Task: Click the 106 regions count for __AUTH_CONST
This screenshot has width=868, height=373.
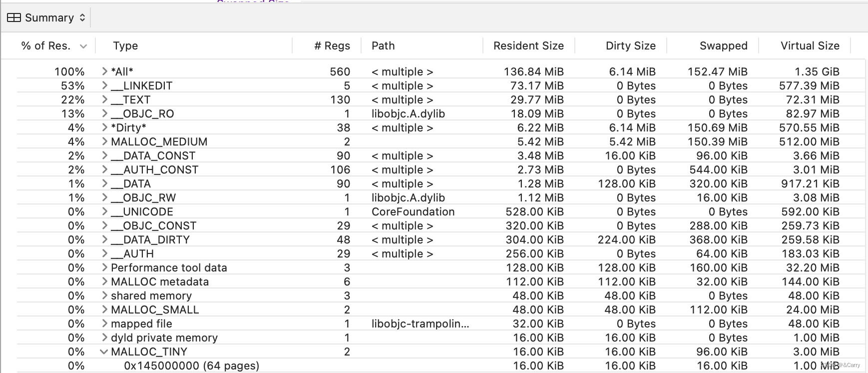Action: (340, 169)
